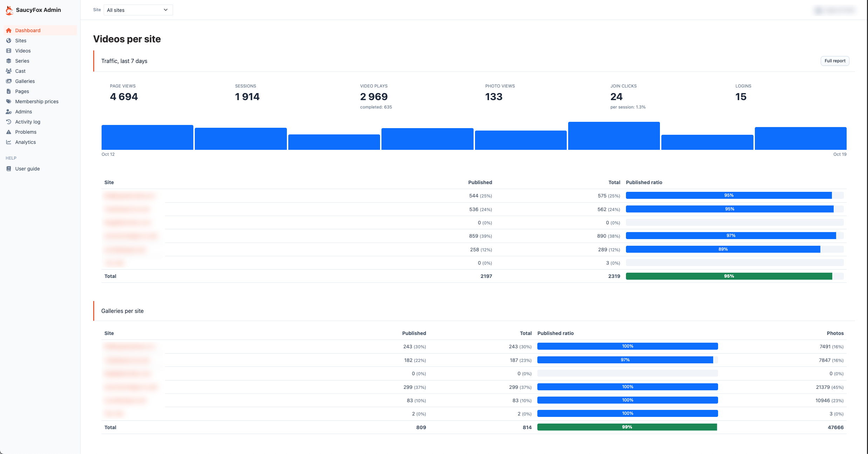This screenshot has width=868, height=454.
Task: Click the Published ratio header in videos table
Action: point(644,182)
